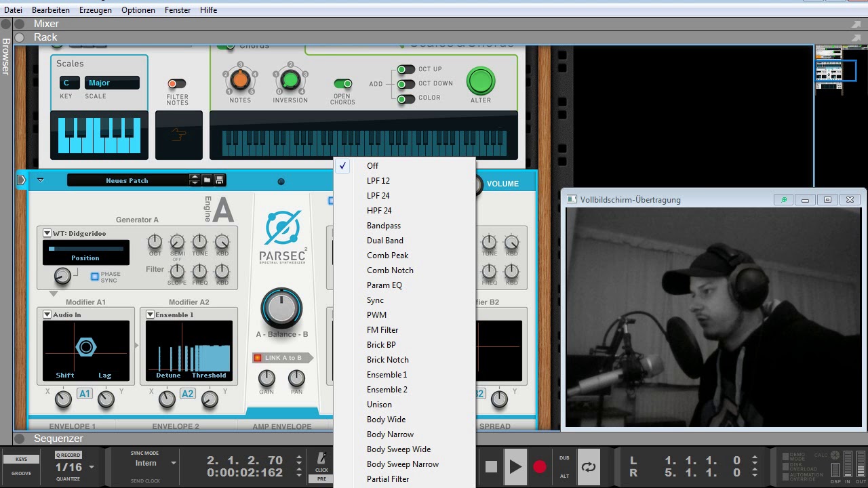This screenshot has height=488, width=868.
Task: Select Unison from the popup menu
Action: coord(404,405)
